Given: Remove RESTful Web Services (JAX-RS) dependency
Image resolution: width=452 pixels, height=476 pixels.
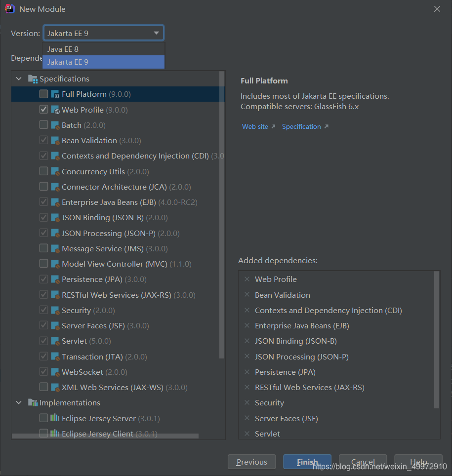Looking at the screenshot, I should (247, 387).
